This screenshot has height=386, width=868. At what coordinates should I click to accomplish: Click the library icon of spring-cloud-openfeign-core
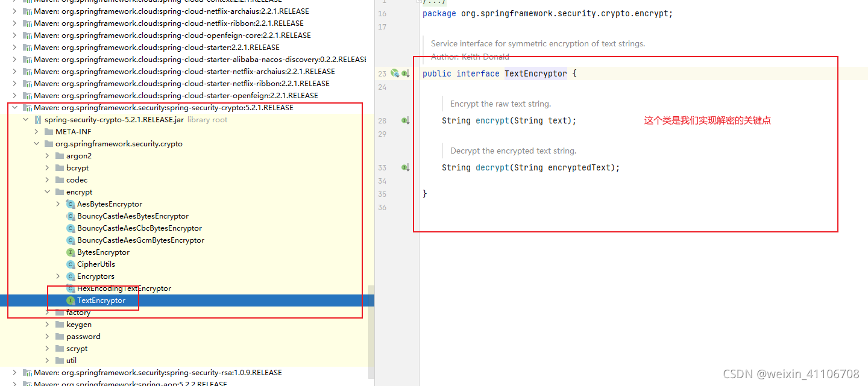[x=27, y=36]
